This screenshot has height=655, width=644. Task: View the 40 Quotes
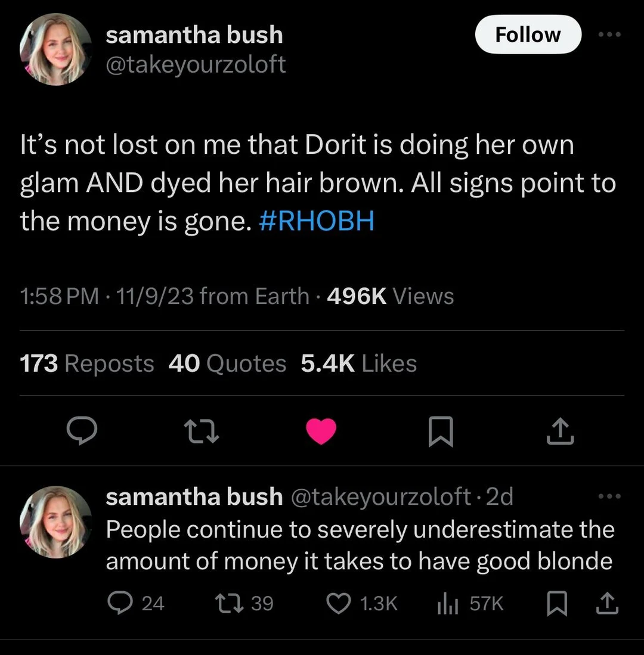227,363
